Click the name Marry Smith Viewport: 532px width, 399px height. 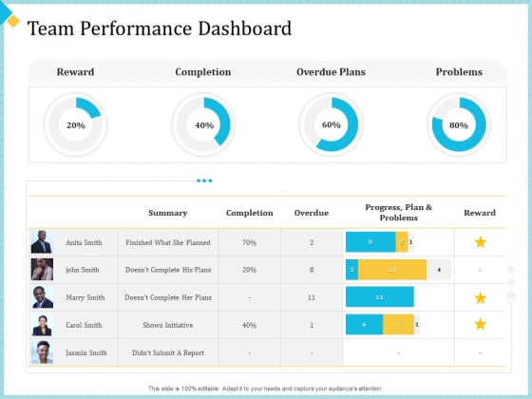point(85,297)
